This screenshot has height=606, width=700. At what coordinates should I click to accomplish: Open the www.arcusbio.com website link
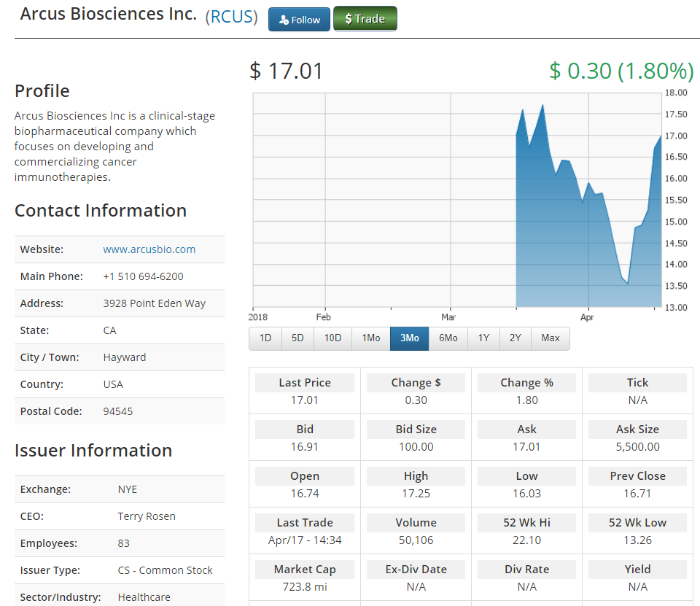pos(149,249)
